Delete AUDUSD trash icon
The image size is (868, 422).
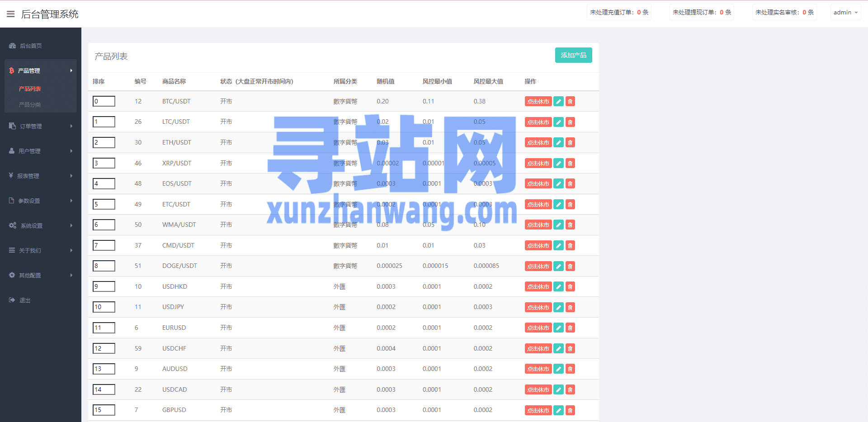tap(570, 369)
